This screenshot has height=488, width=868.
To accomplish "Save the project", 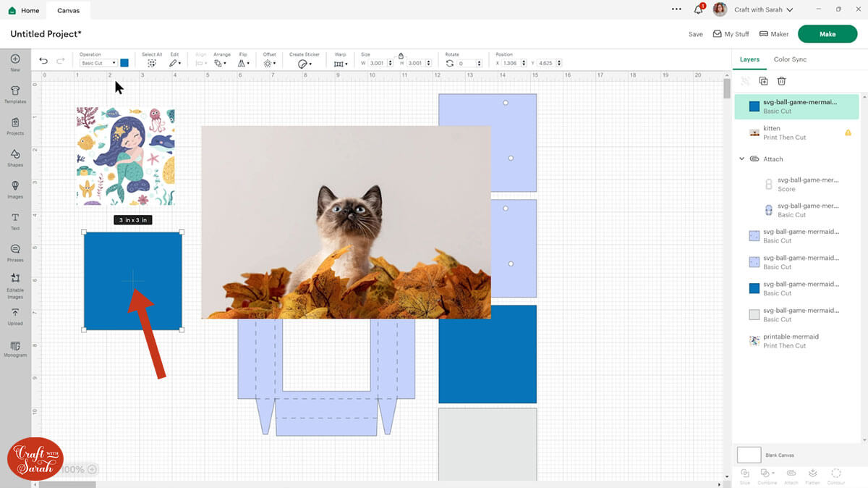I will click(x=695, y=34).
